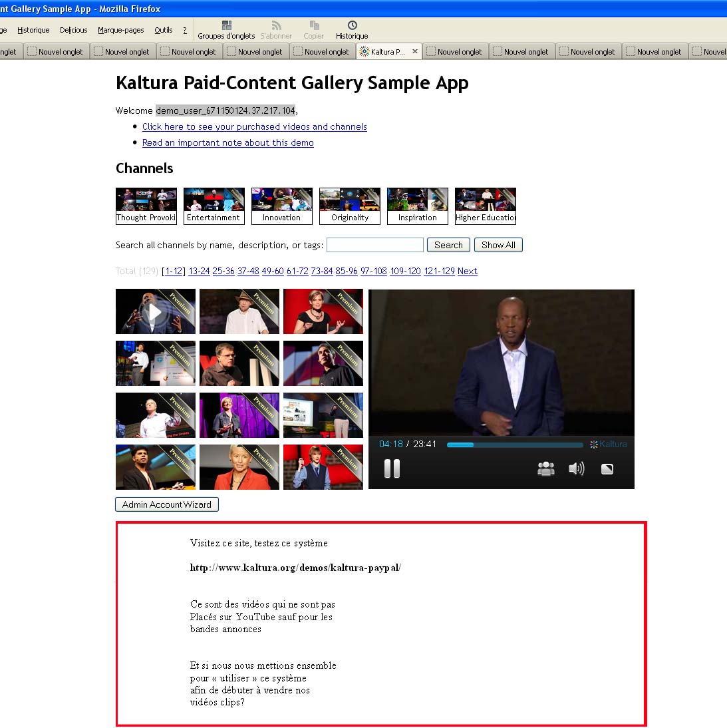Toggle fullscreen icon in video player
Viewport: 727px width, 728px height.
[x=607, y=469]
